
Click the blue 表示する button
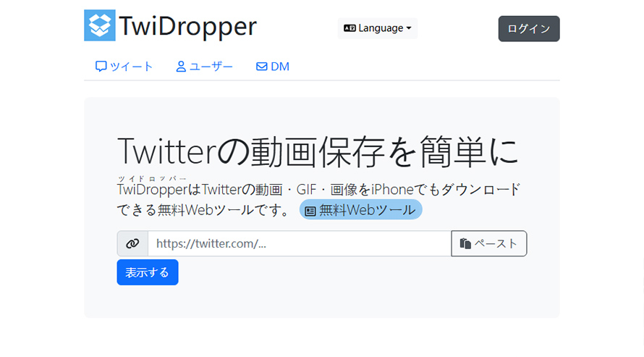point(148,272)
